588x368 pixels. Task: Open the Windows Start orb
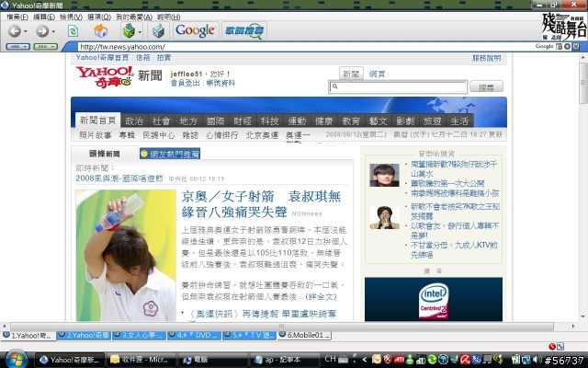[15, 360]
